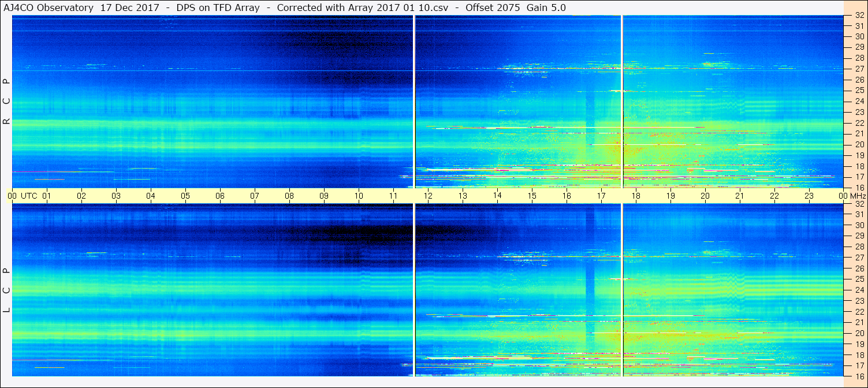868x388 pixels.
Task: Click the 16 hour tick on the time axis
Action: point(567,196)
